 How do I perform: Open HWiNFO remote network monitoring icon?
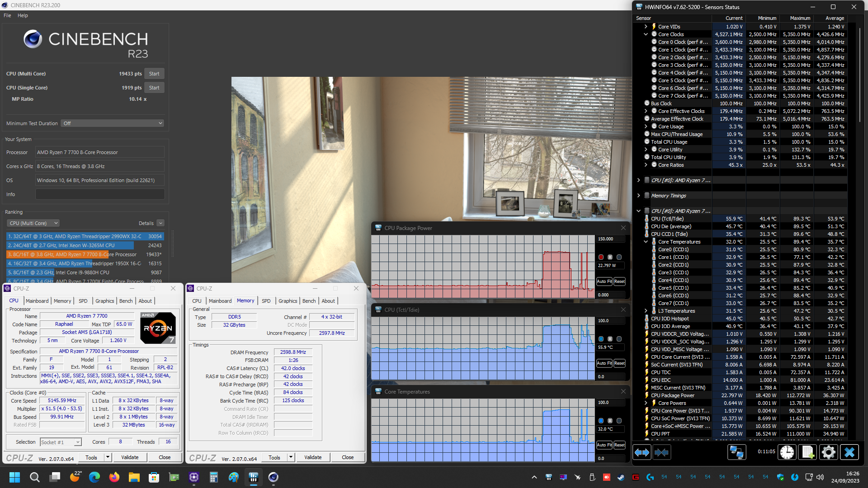tap(736, 452)
